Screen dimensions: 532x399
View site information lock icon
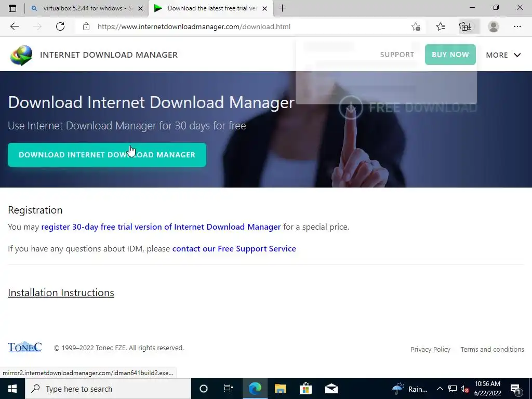tap(86, 26)
